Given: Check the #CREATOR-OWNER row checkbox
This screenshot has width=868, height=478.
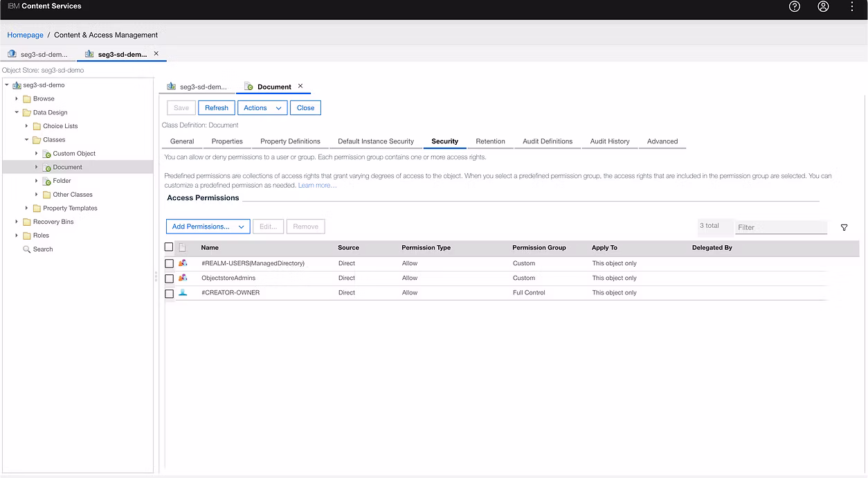Looking at the screenshot, I should pos(169,294).
